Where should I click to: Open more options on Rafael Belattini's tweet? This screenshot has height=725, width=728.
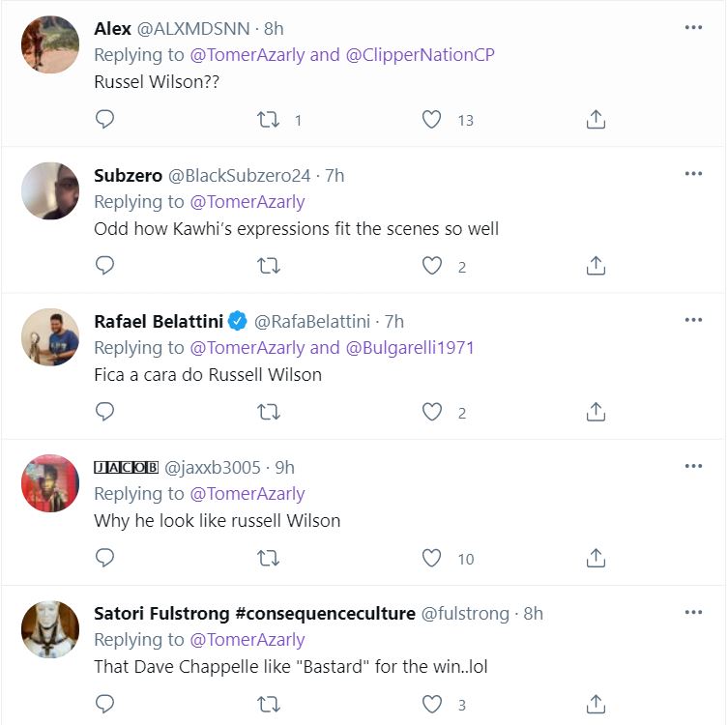(x=693, y=319)
